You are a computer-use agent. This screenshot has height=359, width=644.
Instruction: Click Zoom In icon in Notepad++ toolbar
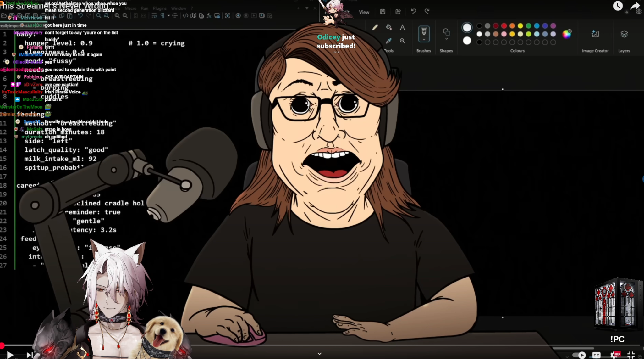pyautogui.click(x=117, y=15)
